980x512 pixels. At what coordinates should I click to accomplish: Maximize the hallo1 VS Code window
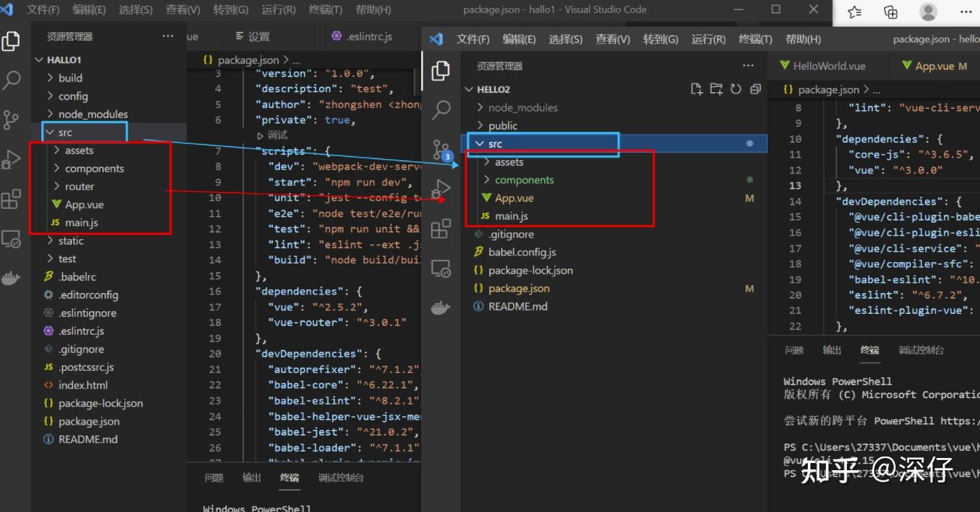(776, 9)
